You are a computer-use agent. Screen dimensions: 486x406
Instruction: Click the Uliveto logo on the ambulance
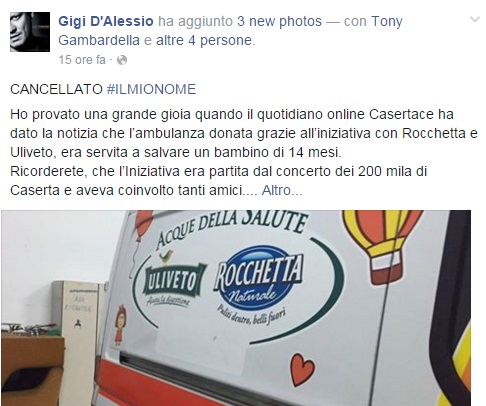173,282
